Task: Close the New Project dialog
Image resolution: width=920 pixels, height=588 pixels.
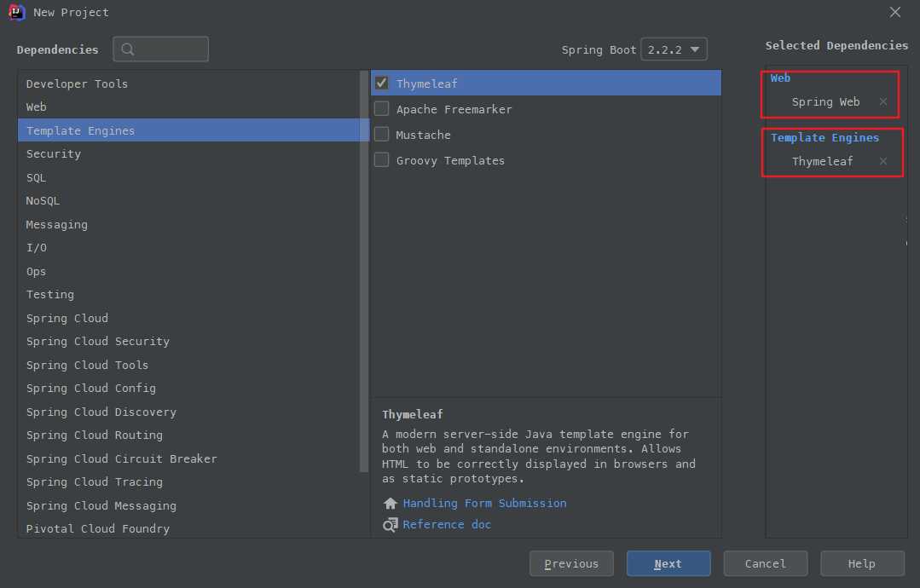Action: (x=894, y=12)
